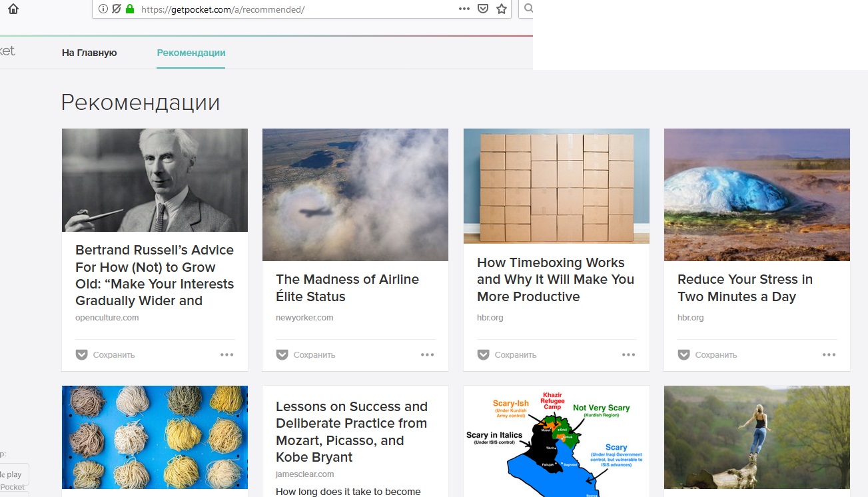
Task: Click the green secure padlock icon
Action: 129,9
